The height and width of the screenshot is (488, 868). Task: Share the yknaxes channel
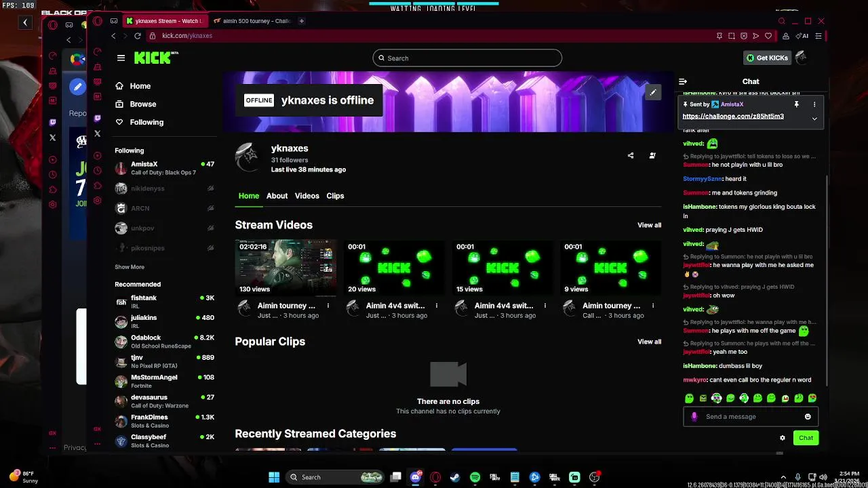pyautogui.click(x=631, y=155)
